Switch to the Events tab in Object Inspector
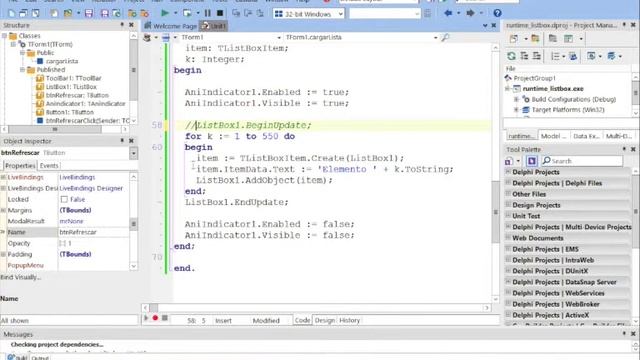 click(x=49, y=166)
